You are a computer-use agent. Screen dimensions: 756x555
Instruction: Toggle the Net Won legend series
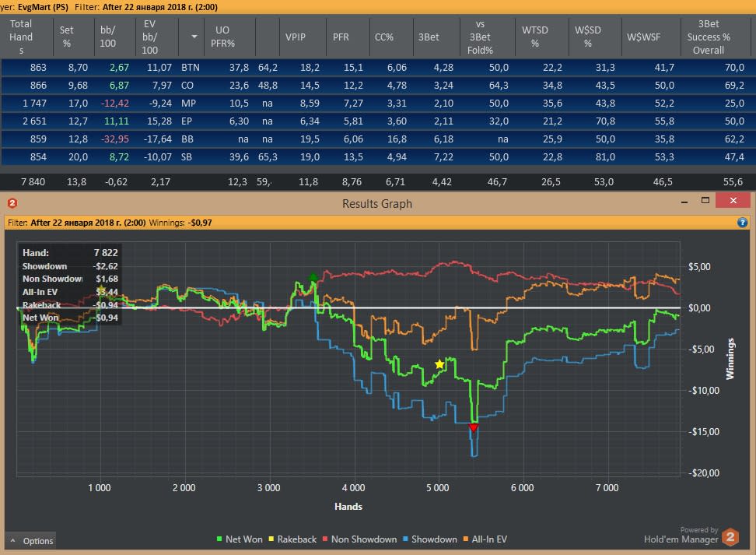click(x=240, y=539)
